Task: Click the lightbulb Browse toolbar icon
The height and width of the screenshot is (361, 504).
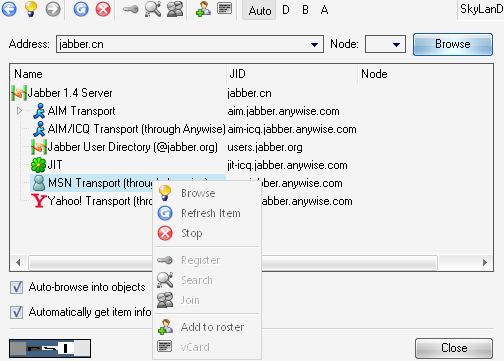Action: point(31,9)
